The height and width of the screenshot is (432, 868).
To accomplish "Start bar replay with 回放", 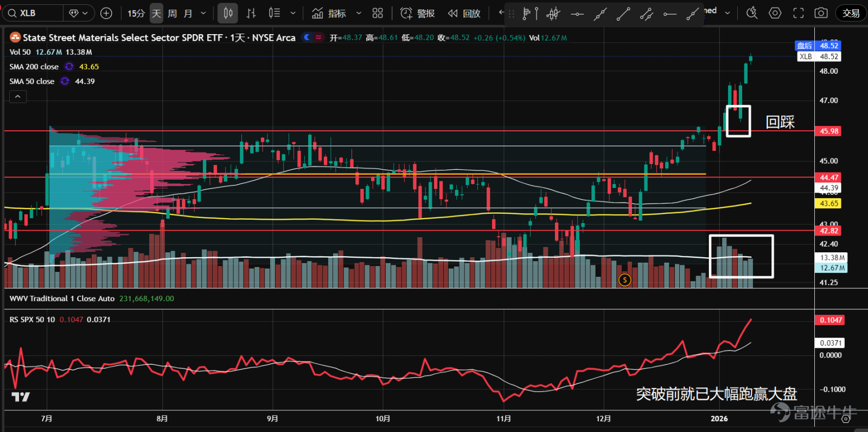I will click(x=464, y=13).
